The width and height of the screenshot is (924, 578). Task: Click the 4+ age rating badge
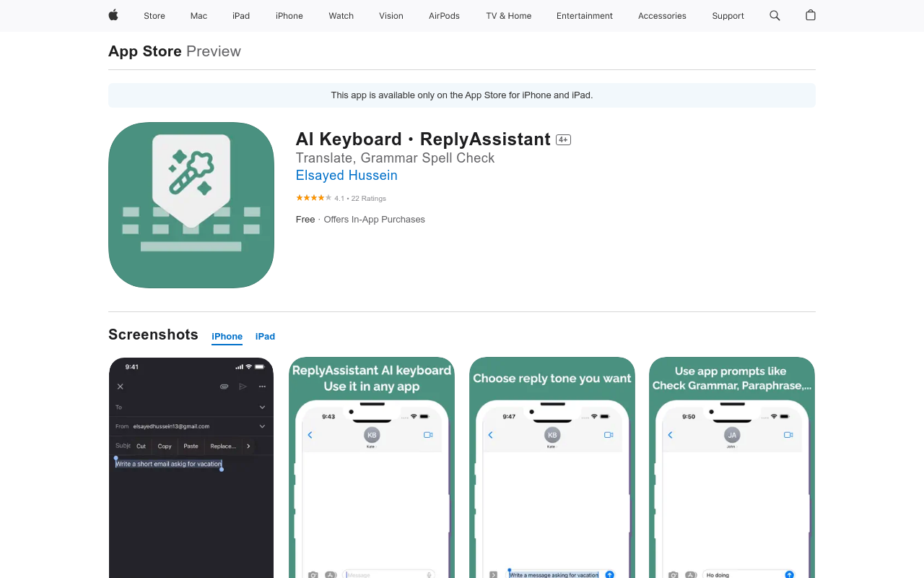[x=563, y=139]
